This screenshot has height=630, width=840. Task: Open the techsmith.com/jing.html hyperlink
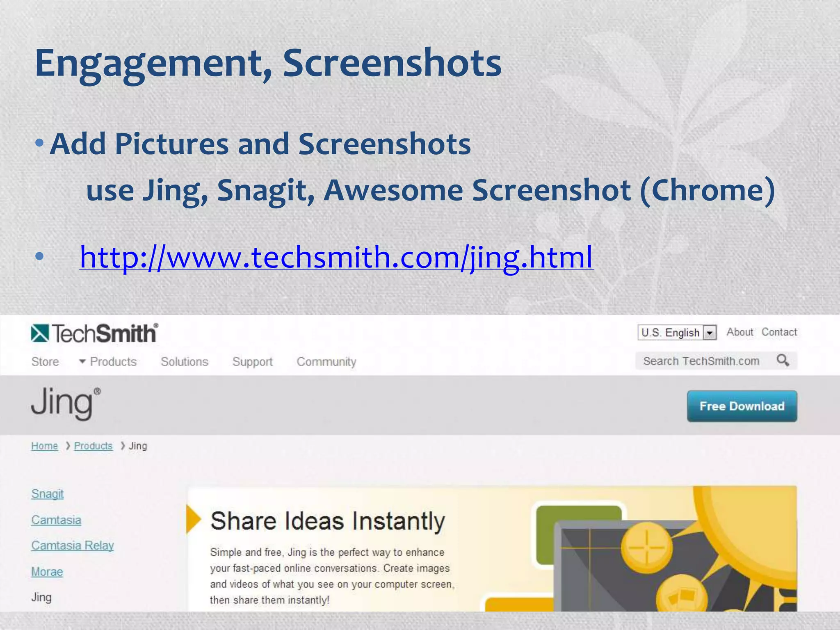(x=337, y=257)
